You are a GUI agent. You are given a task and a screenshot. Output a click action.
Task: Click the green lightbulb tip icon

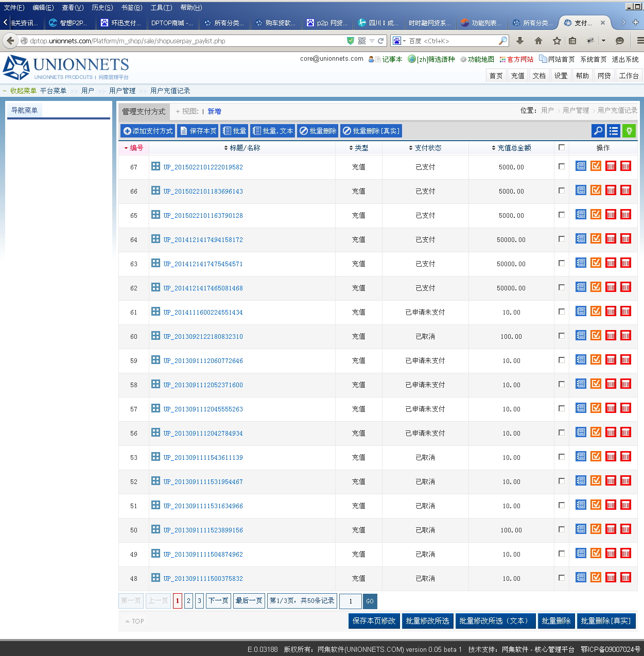[x=629, y=131]
